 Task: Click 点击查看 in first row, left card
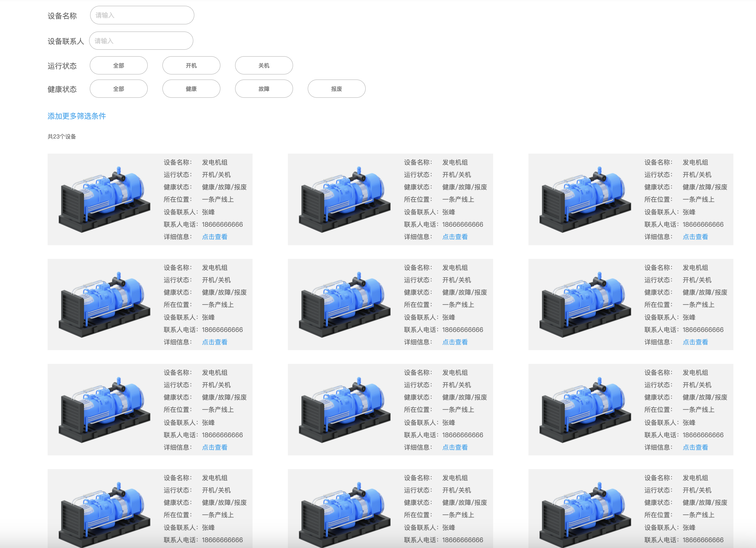coord(215,237)
